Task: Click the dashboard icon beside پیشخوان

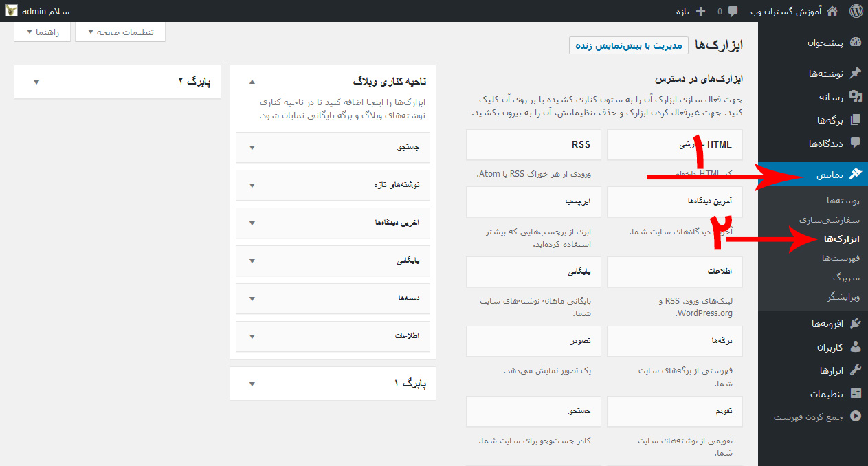Action: click(856, 43)
